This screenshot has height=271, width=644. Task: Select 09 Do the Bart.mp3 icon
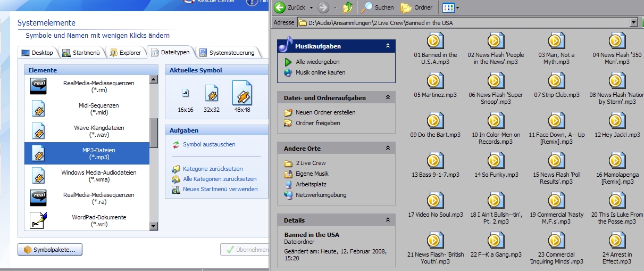(434, 120)
